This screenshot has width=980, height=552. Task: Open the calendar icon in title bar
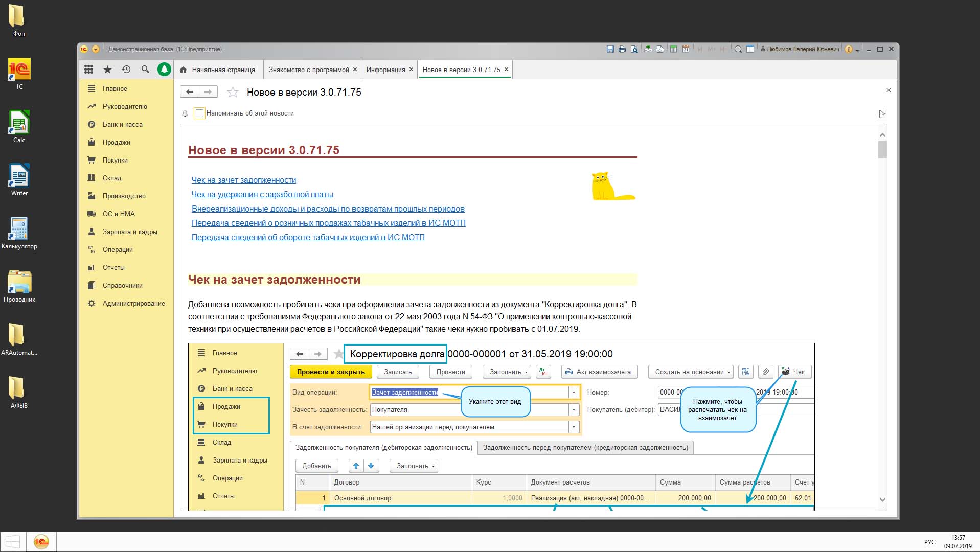[686, 49]
